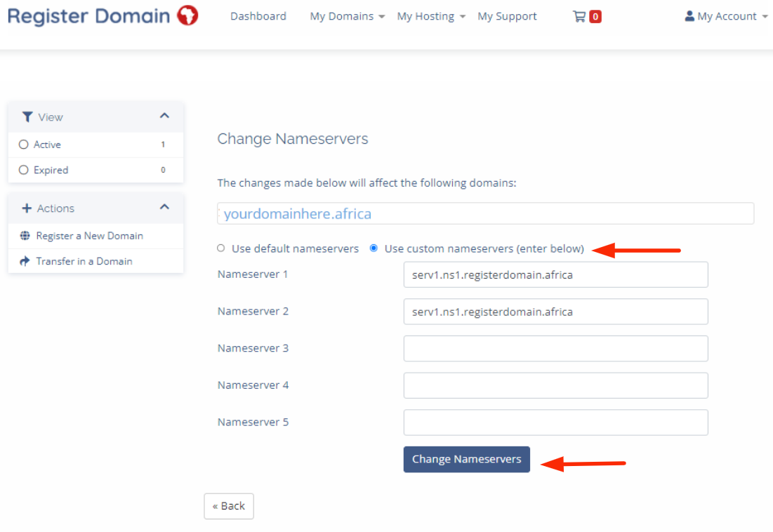The height and width of the screenshot is (532, 773).
Task: Open the shopping cart icon
Action: 579,16
